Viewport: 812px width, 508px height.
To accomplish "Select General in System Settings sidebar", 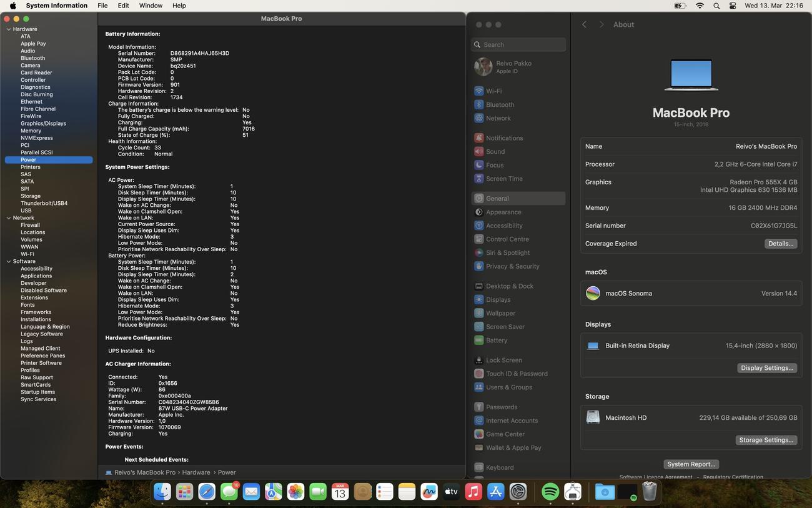I will point(518,198).
